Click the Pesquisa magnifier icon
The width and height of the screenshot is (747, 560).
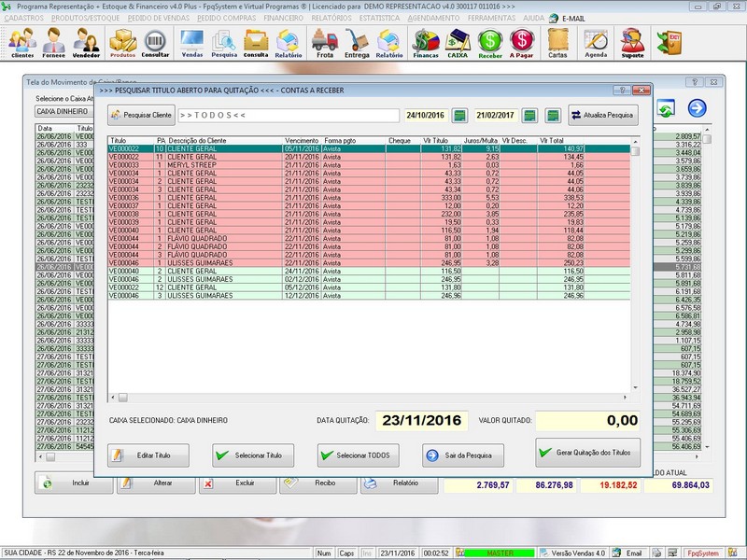[x=224, y=42]
